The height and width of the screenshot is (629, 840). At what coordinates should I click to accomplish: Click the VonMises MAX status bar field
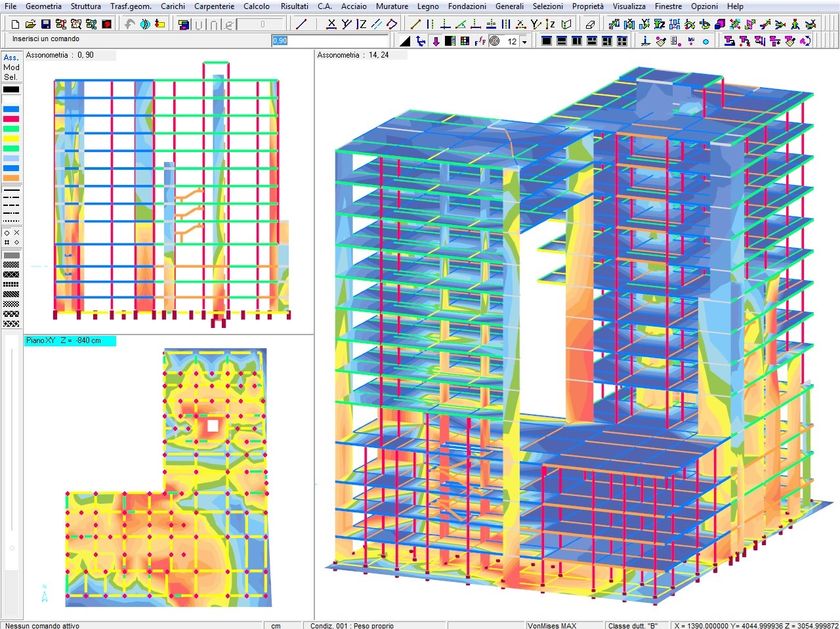563,625
